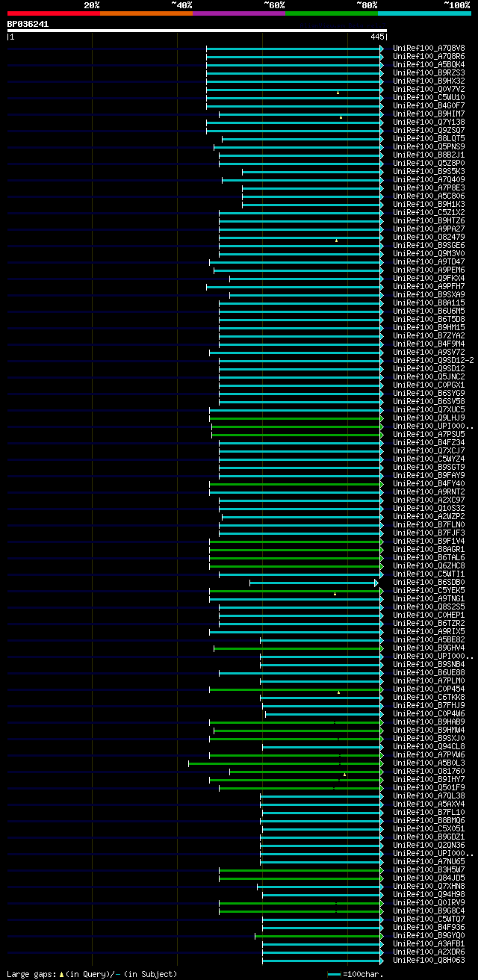Select hit label UniRef100_Q6ZHC8
Screen dimensions: 478x980
pyautogui.click(x=429, y=566)
